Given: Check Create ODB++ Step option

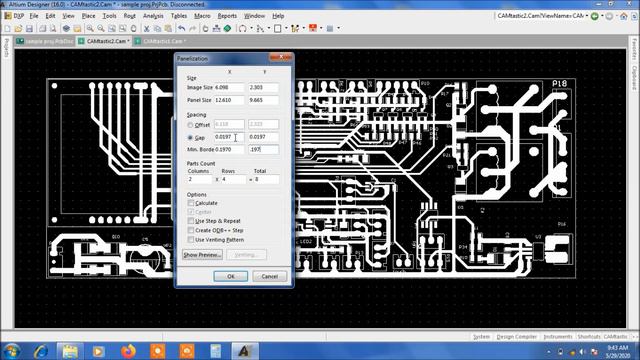Looking at the screenshot, I should tap(191, 230).
